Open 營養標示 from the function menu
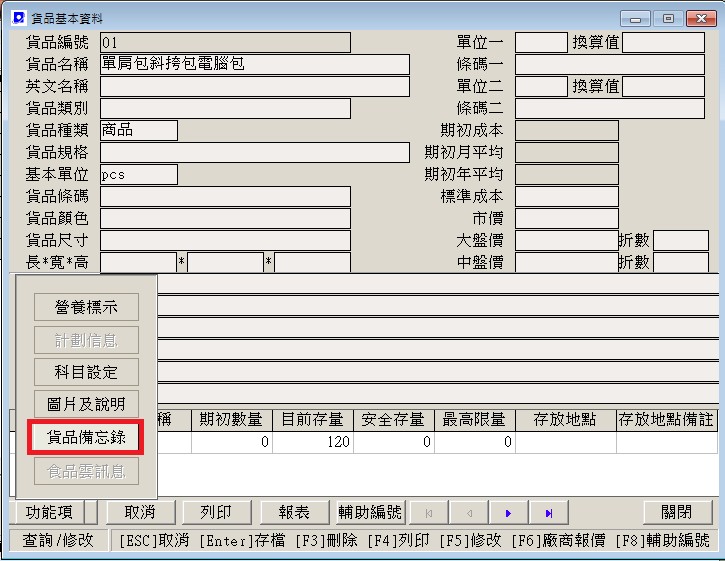This screenshot has width=725, height=561. tap(86, 307)
